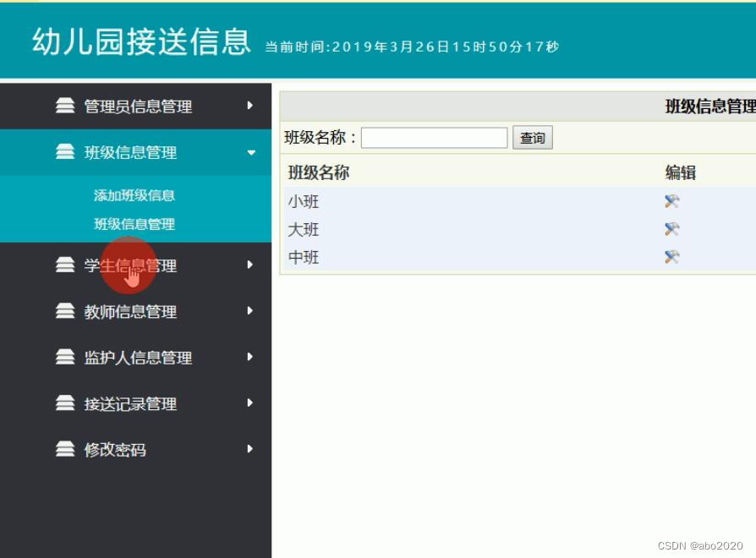The width and height of the screenshot is (756, 558).
Task: Open the 监护人信息管理 menu
Action: (x=135, y=357)
